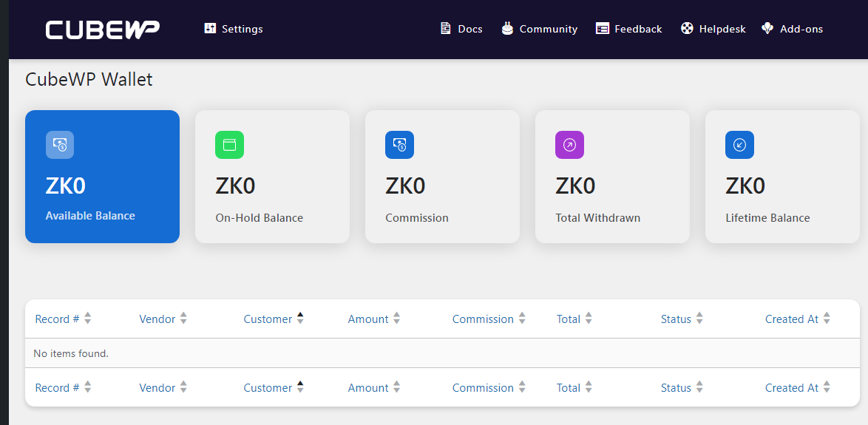Click the Lifetime Balance arrow icon

coord(739,145)
